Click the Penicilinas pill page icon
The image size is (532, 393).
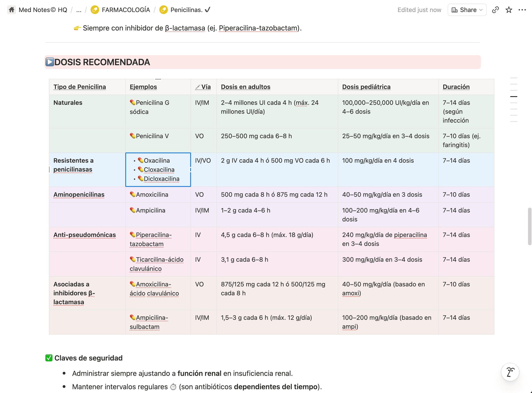click(163, 10)
